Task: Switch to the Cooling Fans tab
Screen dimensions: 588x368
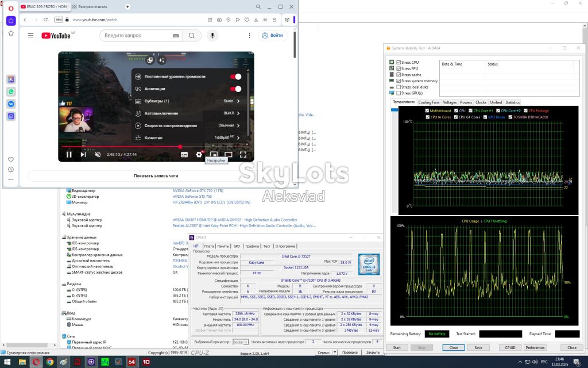Action: pos(428,102)
